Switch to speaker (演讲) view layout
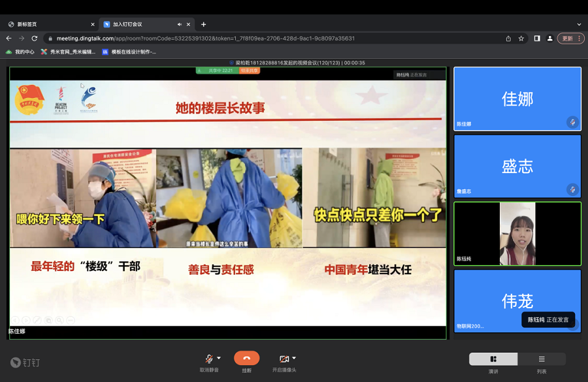 tap(493, 359)
